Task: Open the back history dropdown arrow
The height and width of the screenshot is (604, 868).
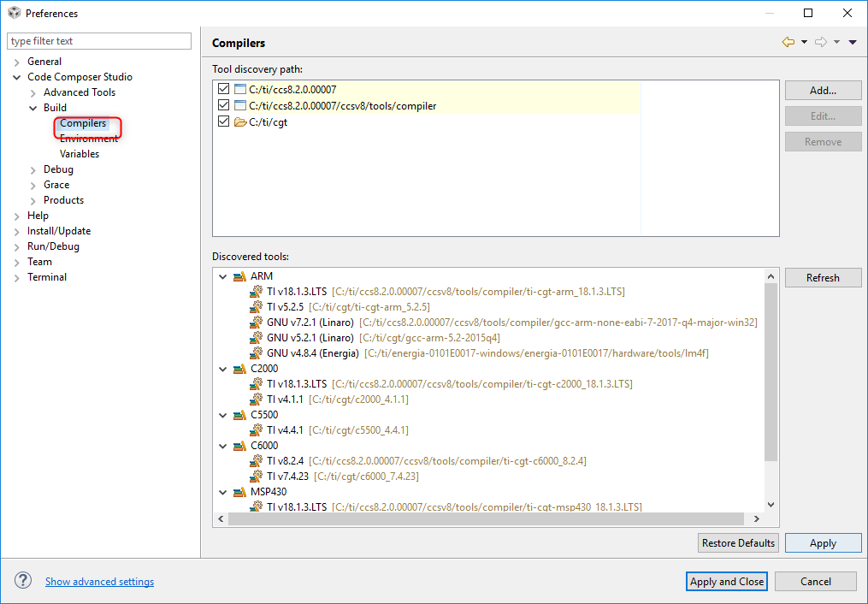Action: point(805,42)
